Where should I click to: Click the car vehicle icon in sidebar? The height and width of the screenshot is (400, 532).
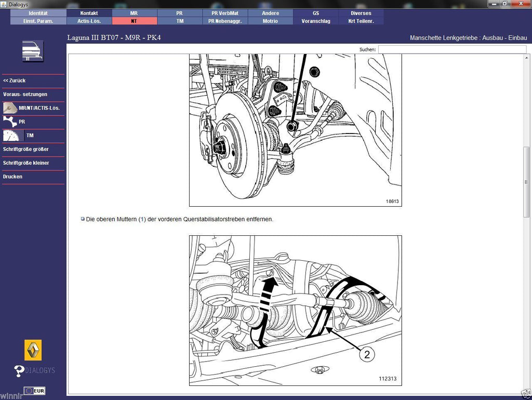(33, 51)
